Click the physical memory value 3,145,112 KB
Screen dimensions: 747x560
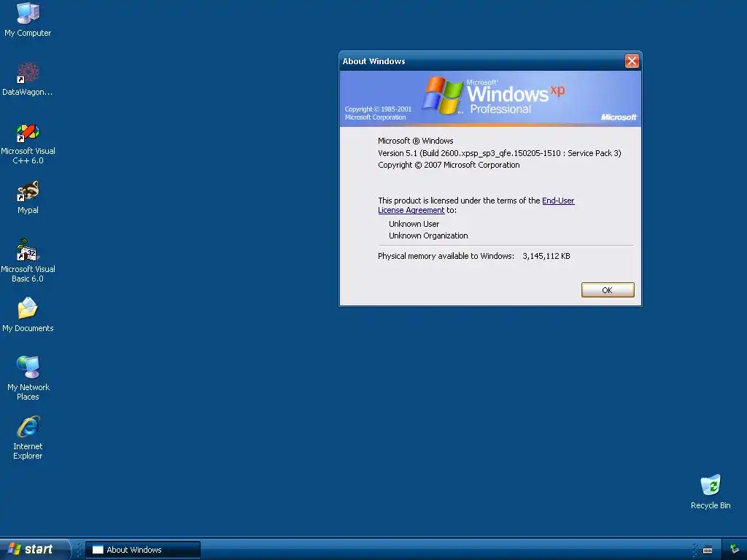pyautogui.click(x=546, y=256)
